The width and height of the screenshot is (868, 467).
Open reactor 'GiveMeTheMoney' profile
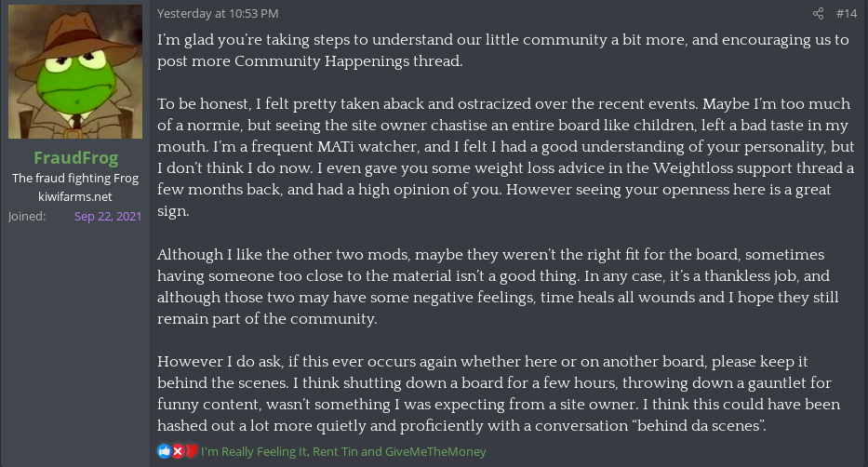438,451
